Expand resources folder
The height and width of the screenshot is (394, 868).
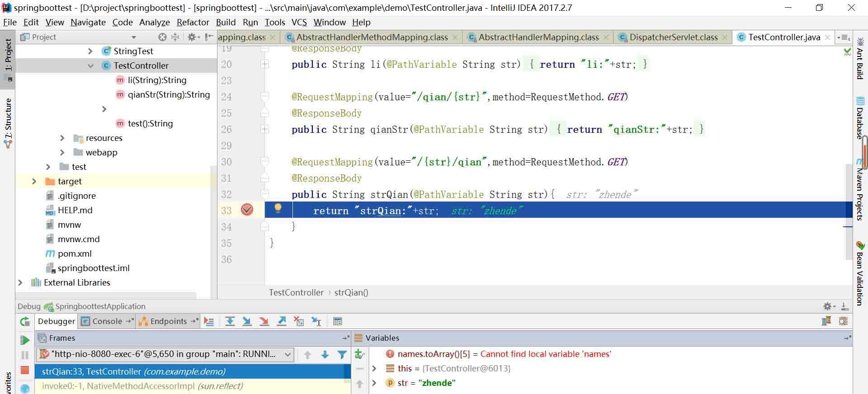point(62,138)
